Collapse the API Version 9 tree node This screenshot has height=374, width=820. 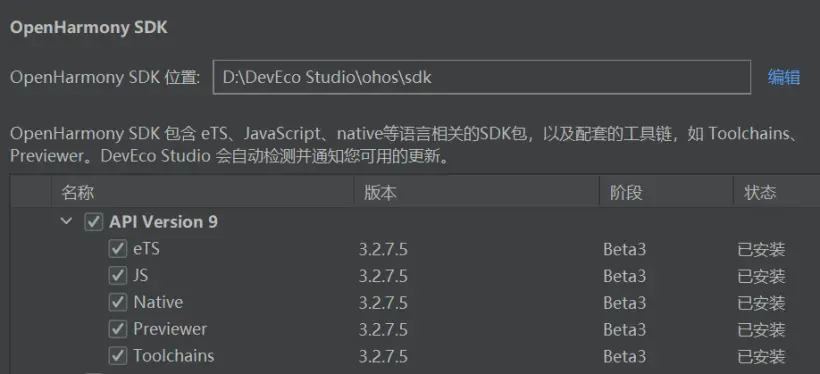(x=66, y=221)
